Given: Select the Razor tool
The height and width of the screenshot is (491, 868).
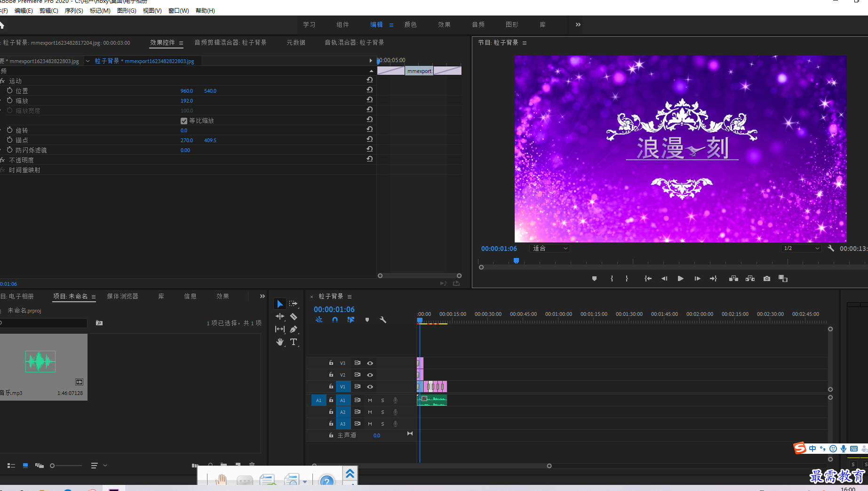Looking at the screenshot, I should (x=294, y=316).
